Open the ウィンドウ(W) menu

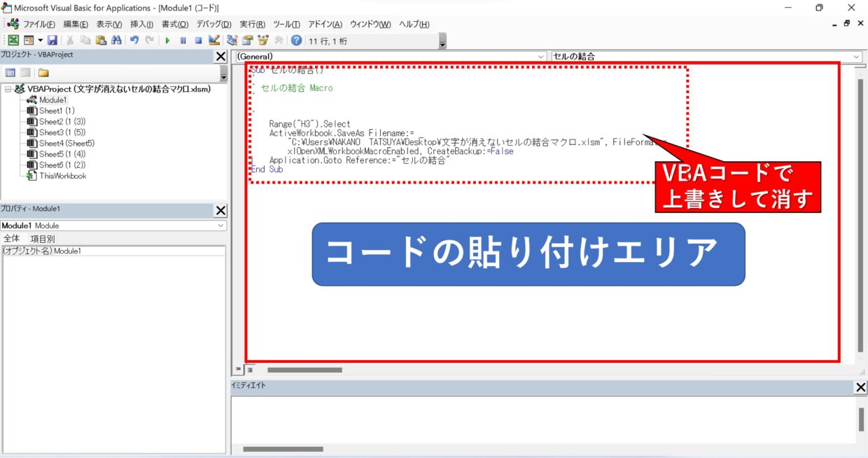click(371, 25)
